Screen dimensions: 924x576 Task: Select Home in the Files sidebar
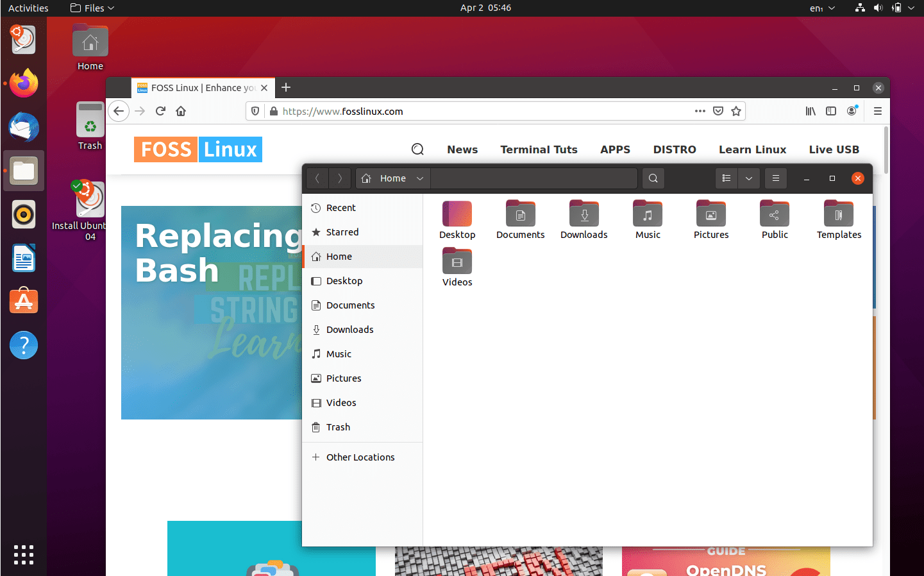[362, 257]
